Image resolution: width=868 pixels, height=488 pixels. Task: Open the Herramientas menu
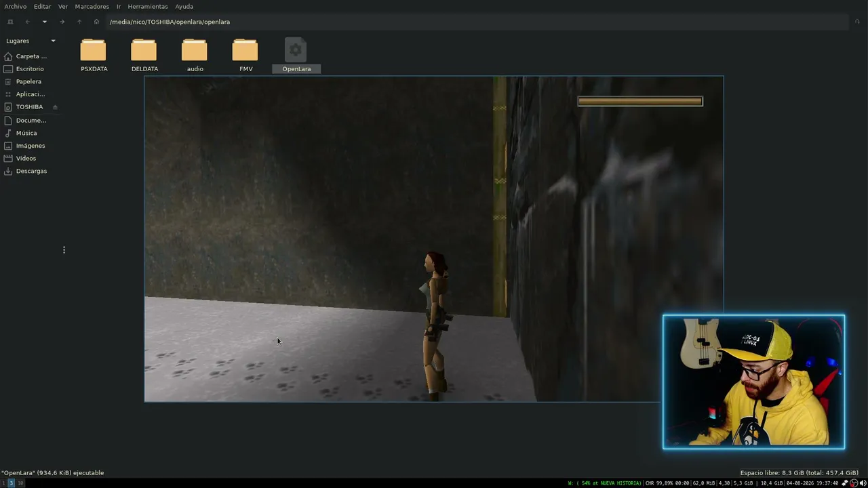(148, 6)
